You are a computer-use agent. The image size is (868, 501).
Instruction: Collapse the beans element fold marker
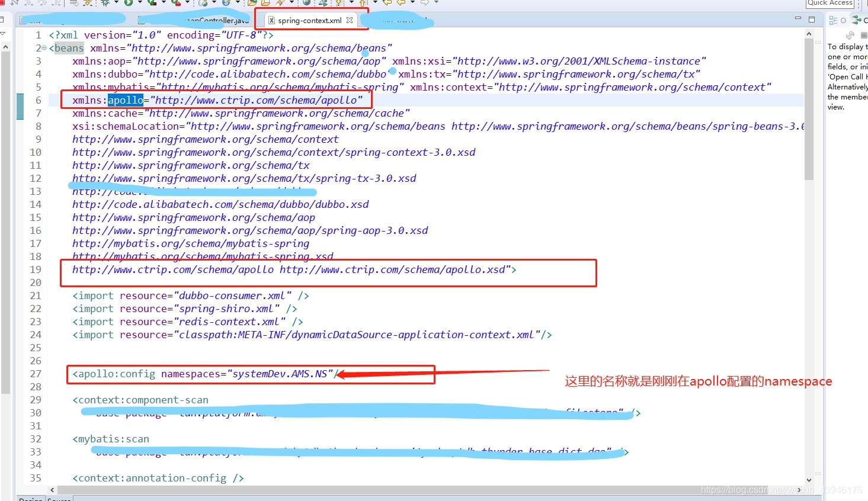click(44, 48)
